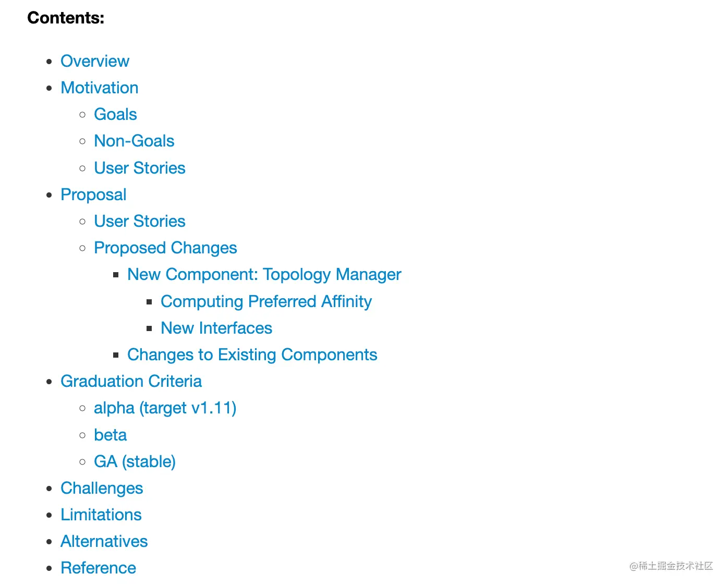The height and width of the screenshot is (586, 728).
Task: Open User Stories under Proposal
Action: (x=140, y=221)
